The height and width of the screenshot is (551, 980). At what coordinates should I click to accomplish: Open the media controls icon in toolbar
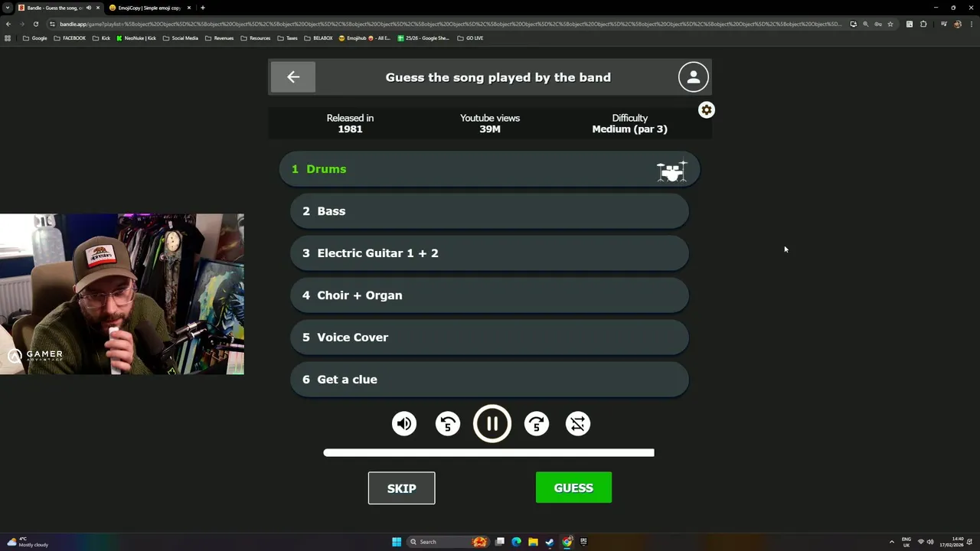tap(944, 24)
